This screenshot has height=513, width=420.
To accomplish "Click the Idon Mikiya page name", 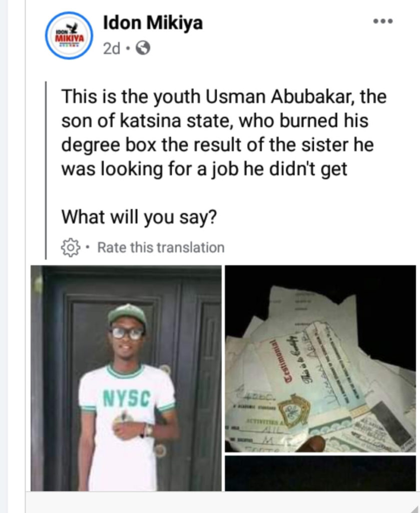I will tap(153, 23).
